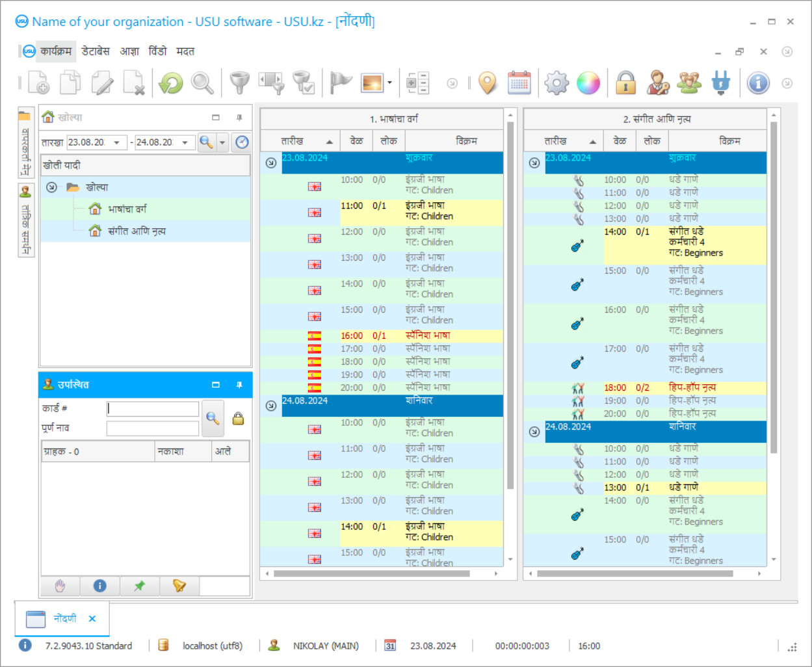Close the नोंदणी tab with its X
This screenshot has width=812, height=667.
pos(92,619)
